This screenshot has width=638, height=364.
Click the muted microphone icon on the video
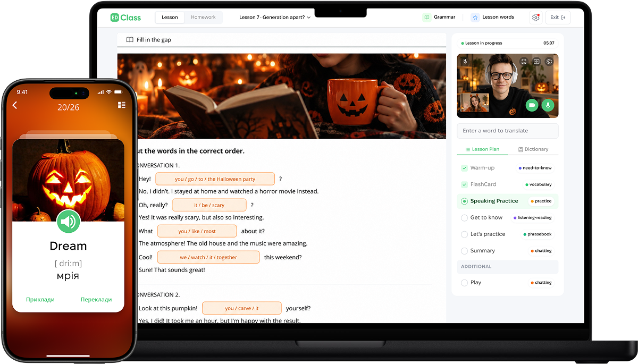pos(465,62)
